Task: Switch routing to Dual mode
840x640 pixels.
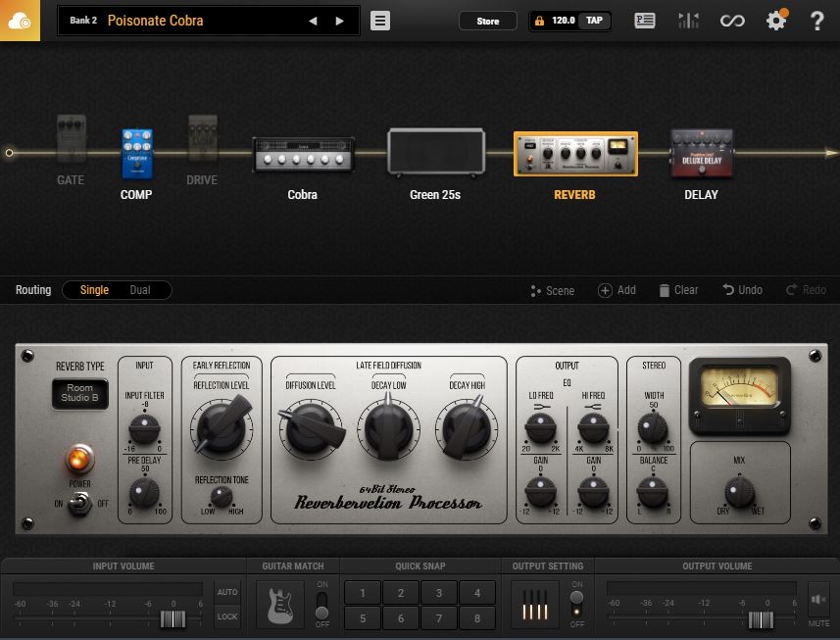Action: (x=143, y=289)
